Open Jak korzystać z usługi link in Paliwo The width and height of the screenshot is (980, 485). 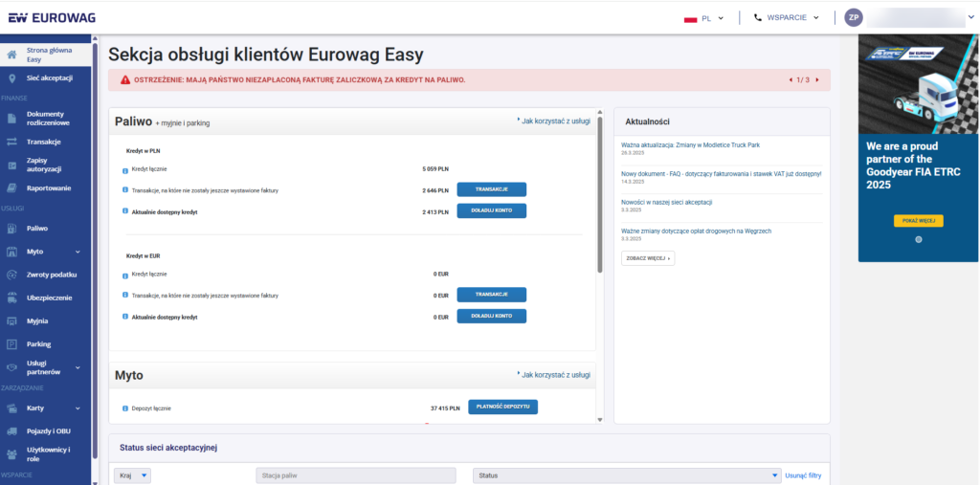[x=554, y=121]
